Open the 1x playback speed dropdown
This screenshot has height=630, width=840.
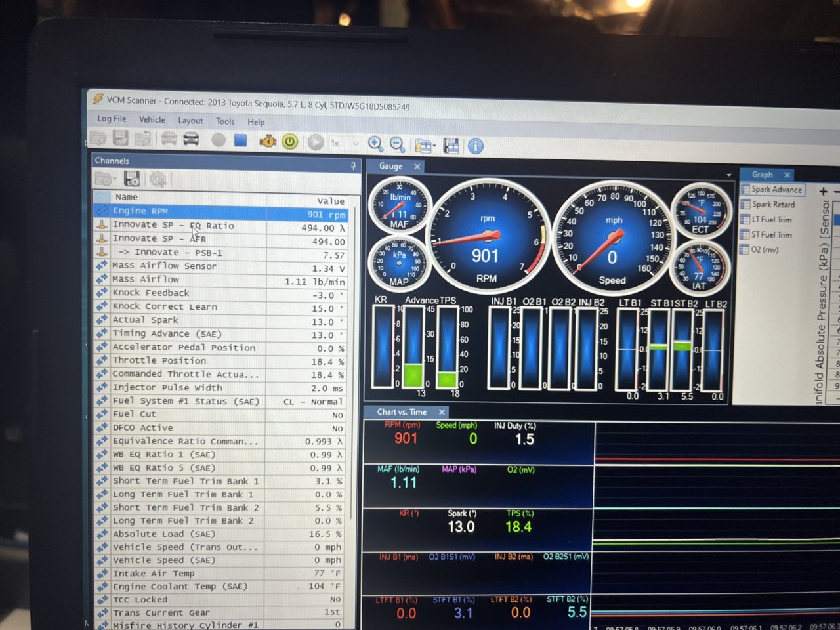[x=345, y=143]
